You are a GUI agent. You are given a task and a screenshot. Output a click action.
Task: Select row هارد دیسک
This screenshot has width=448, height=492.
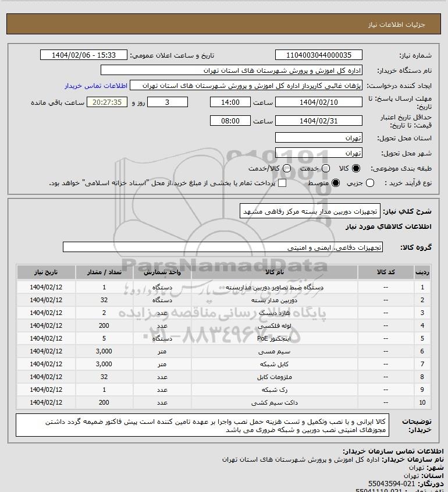[x=224, y=313]
